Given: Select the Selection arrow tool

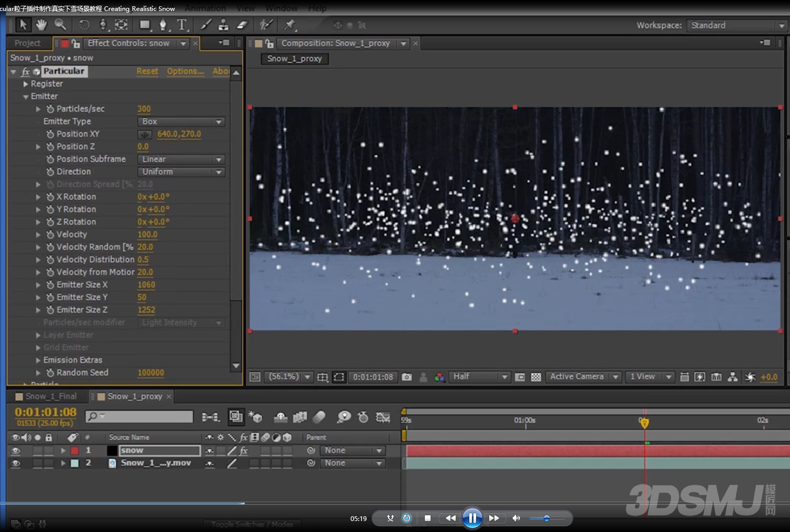Looking at the screenshot, I should coord(22,25).
